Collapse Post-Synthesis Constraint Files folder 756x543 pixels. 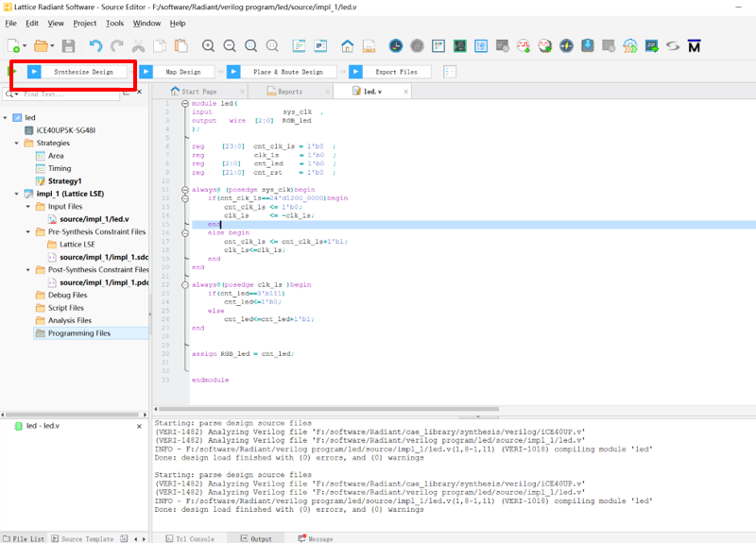[28, 270]
